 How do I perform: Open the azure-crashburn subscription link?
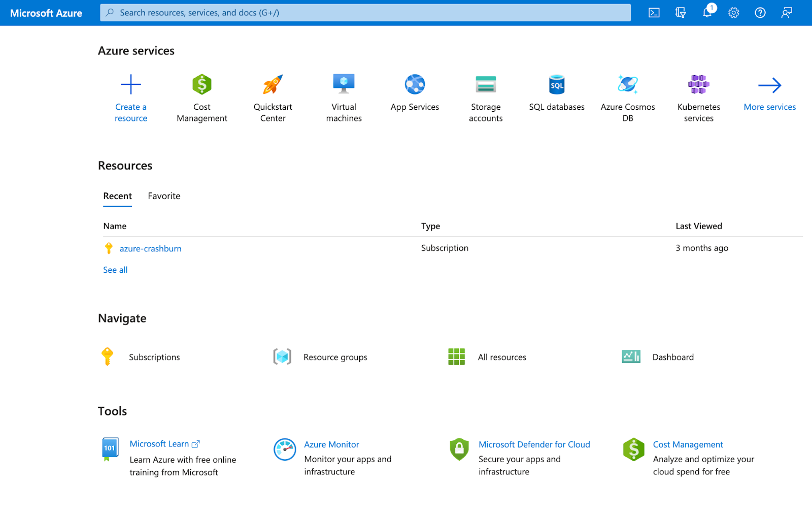(x=150, y=248)
